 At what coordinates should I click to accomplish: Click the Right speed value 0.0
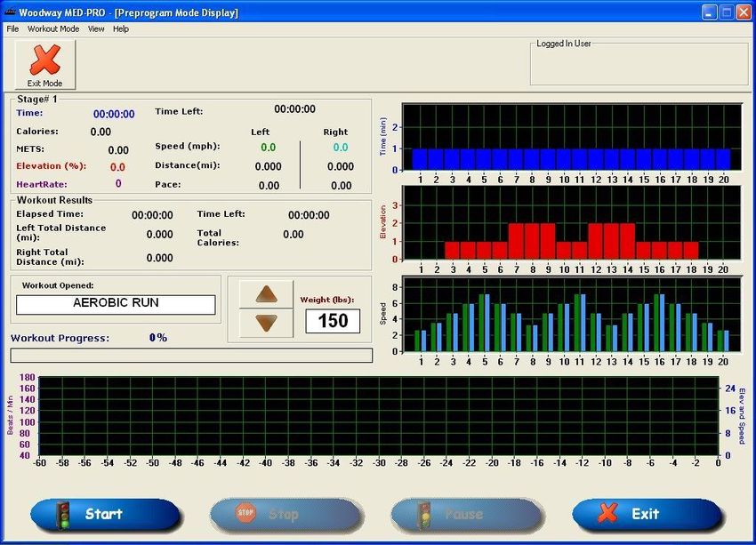tap(341, 148)
